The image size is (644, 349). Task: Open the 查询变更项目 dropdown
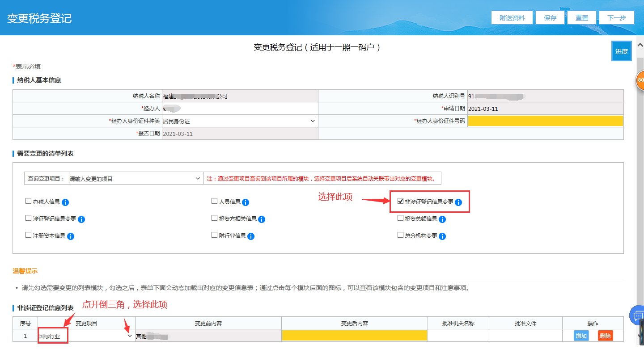198,179
